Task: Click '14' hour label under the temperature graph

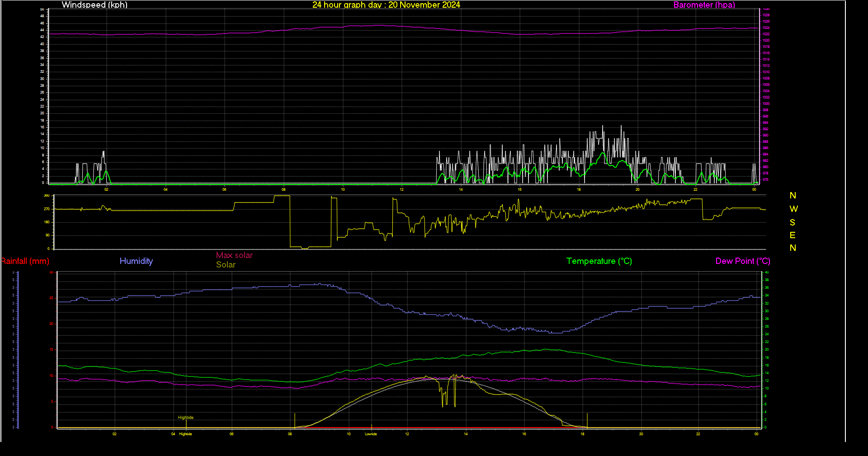Action: point(466,434)
